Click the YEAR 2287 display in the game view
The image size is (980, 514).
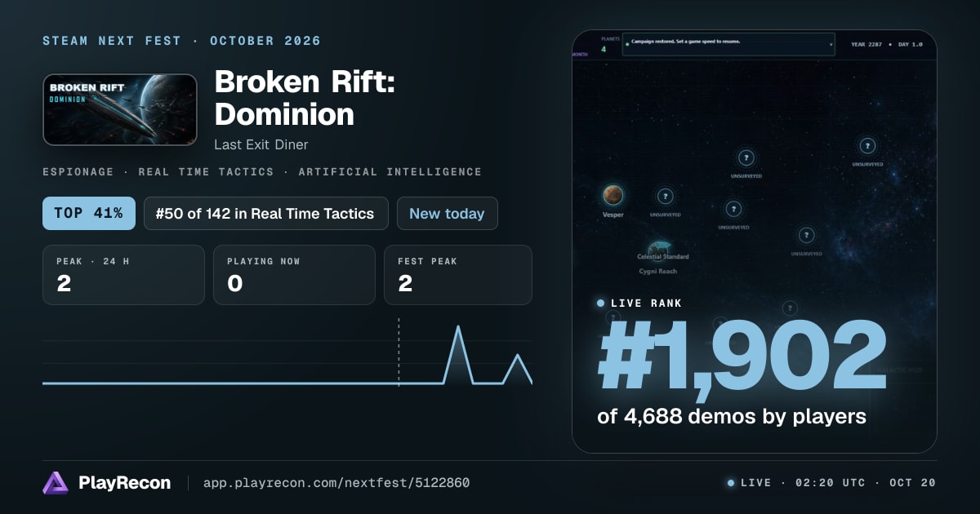tap(868, 44)
